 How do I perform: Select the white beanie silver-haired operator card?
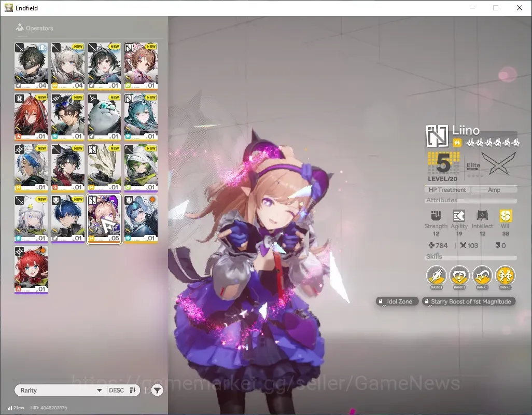tap(31, 218)
